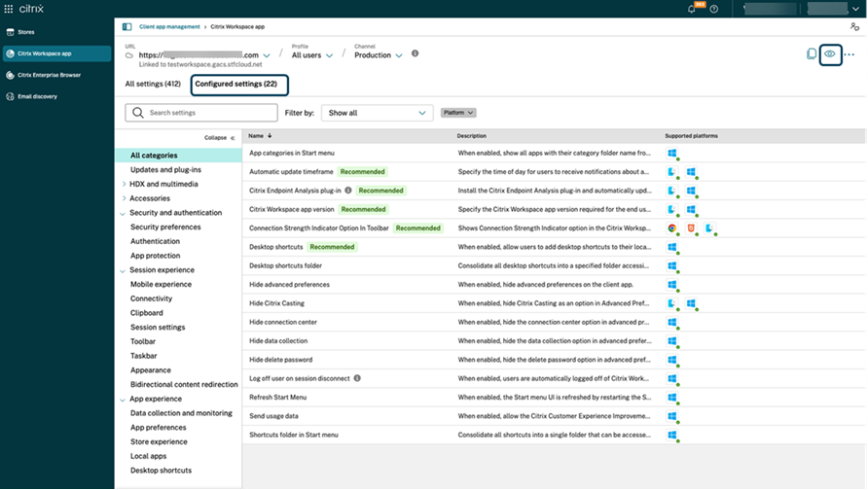Open the Citrix app grid menu
Viewport: 868px width, 490px height.
click(x=9, y=9)
